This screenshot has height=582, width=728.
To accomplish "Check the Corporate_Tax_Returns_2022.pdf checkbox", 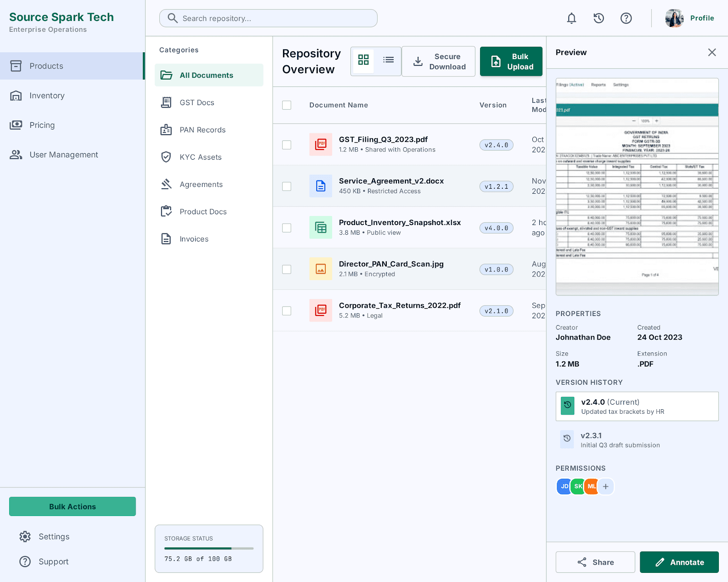I will tap(287, 311).
